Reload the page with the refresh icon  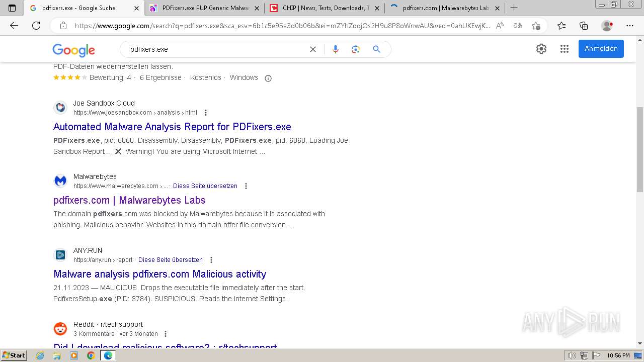coord(36,26)
